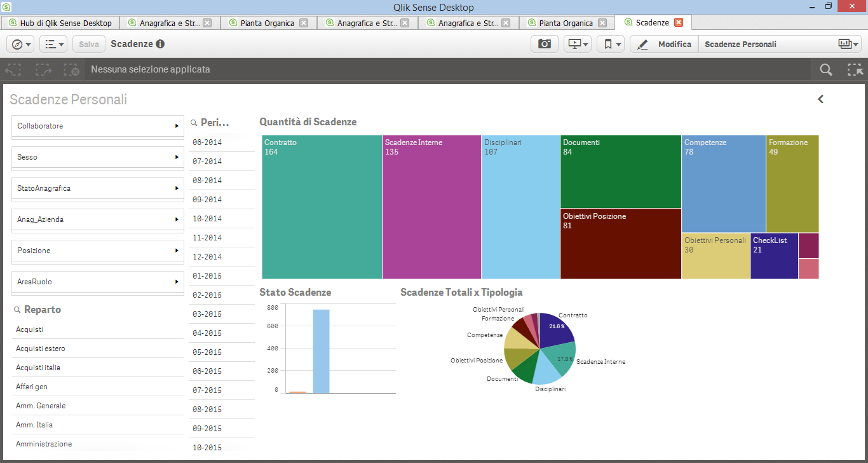Select Acquisti italia reparto
868x463 pixels.
coord(98,368)
